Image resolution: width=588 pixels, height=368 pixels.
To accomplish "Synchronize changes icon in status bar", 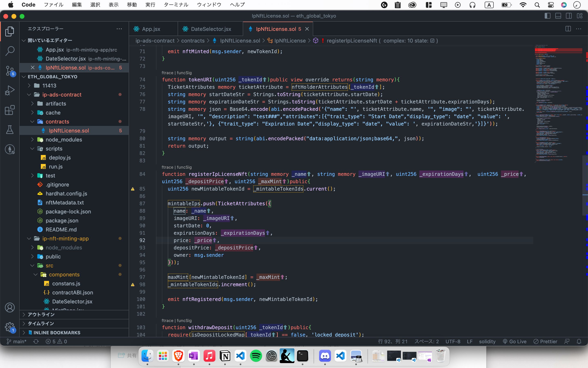I will tap(36, 341).
